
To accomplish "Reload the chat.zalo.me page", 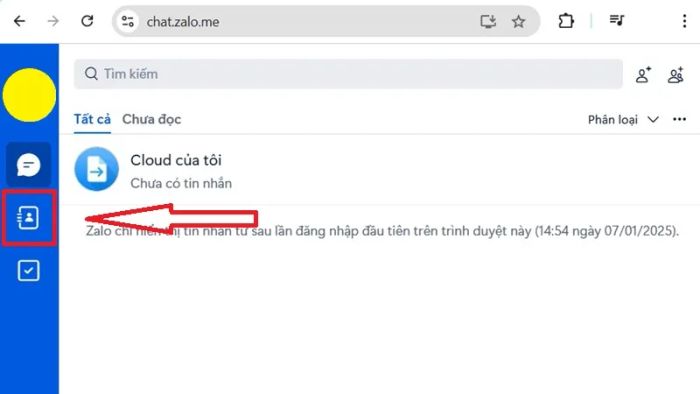I will click(87, 21).
